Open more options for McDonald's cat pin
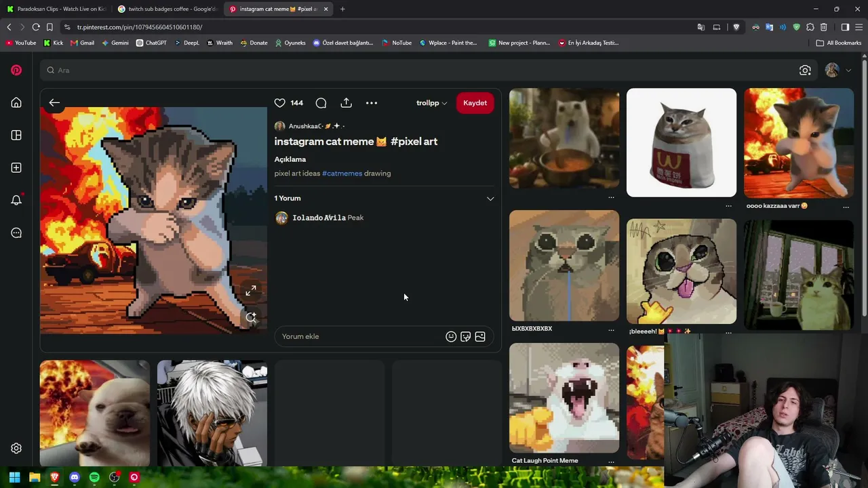The image size is (868, 488). (x=728, y=205)
